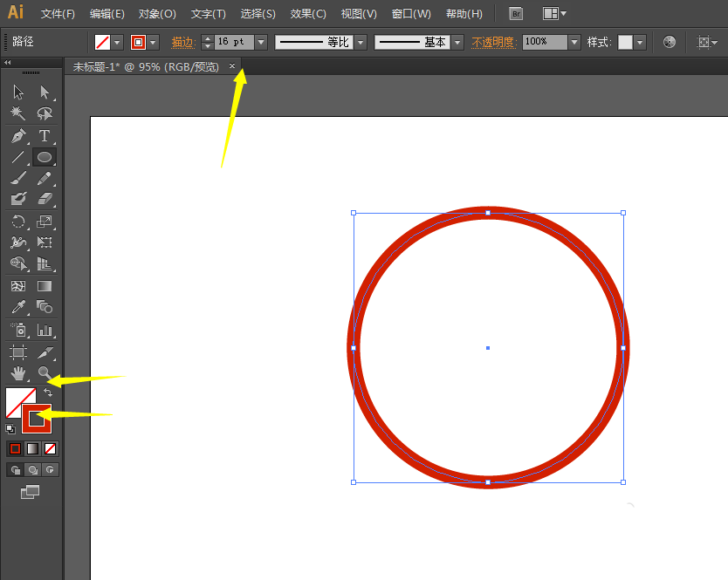Open the File menu

coord(58,14)
